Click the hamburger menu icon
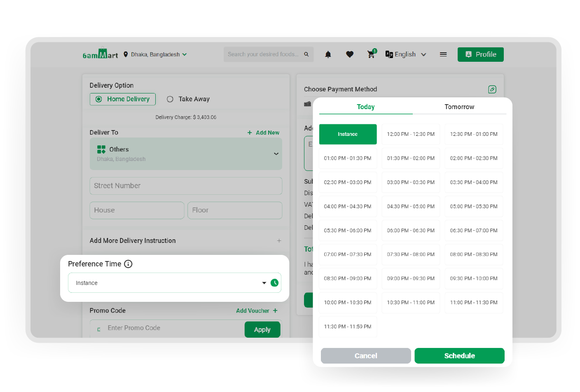This screenshot has height=392, width=580. (443, 54)
